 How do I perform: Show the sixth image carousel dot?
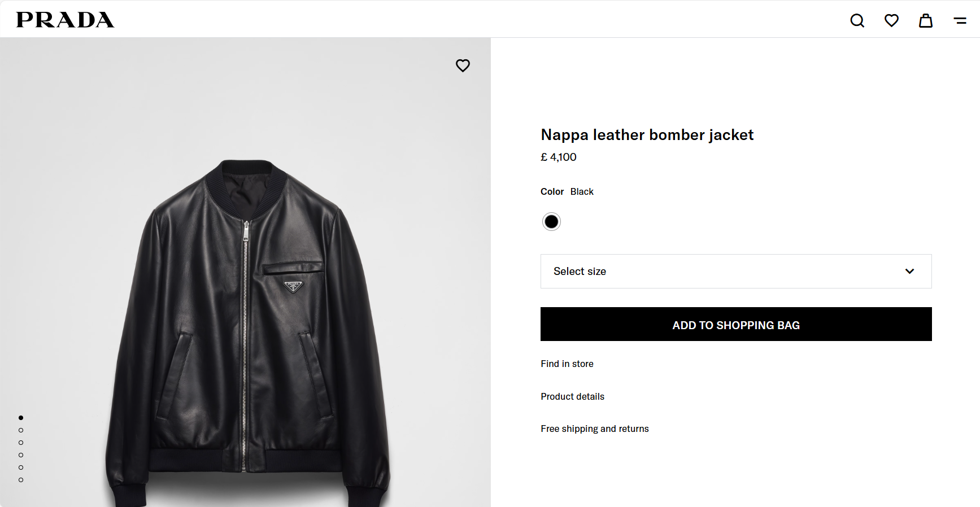21,480
